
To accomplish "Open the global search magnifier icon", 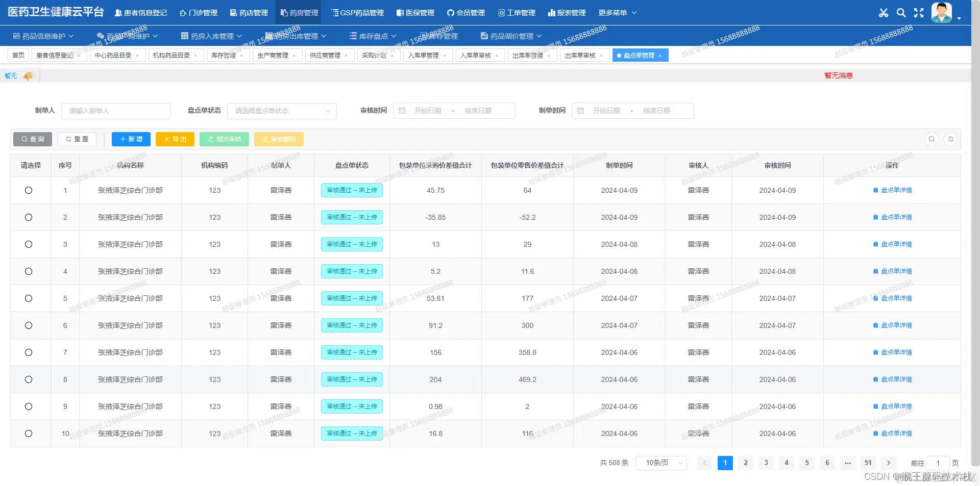I will tap(901, 13).
